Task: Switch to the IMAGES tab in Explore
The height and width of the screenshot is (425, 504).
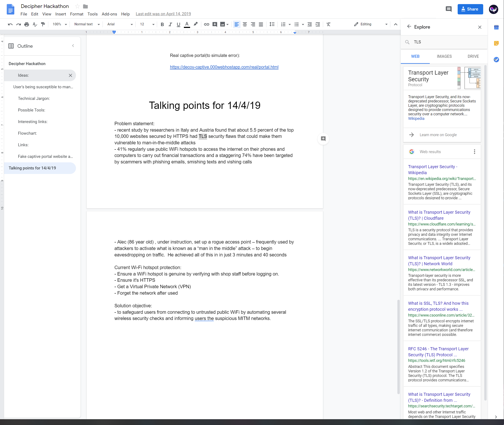Action: click(444, 56)
